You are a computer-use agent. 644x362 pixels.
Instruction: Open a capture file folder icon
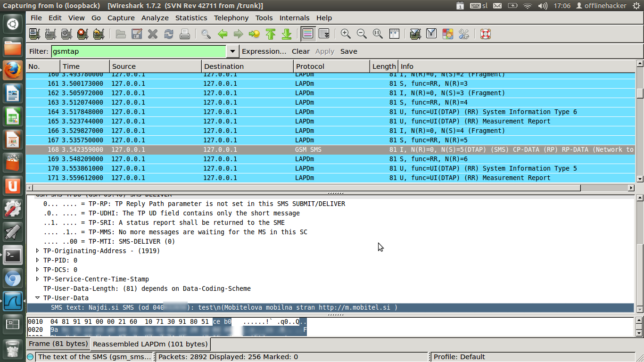coord(121,34)
